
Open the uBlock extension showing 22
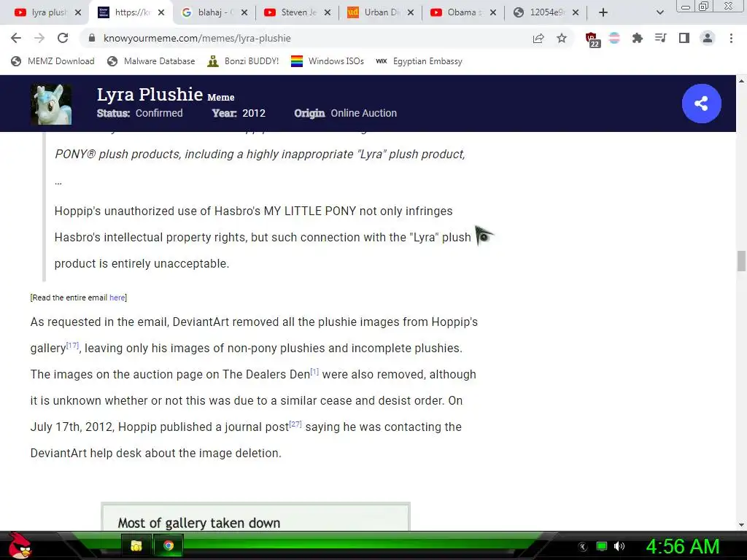pyautogui.click(x=592, y=39)
